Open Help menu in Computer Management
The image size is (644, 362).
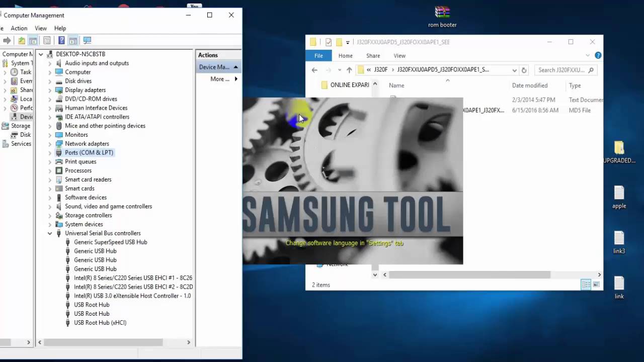pyautogui.click(x=60, y=28)
